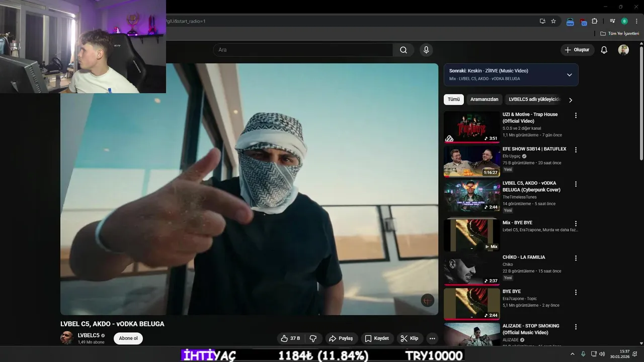Create a clip with Klip button

click(x=410, y=338)
